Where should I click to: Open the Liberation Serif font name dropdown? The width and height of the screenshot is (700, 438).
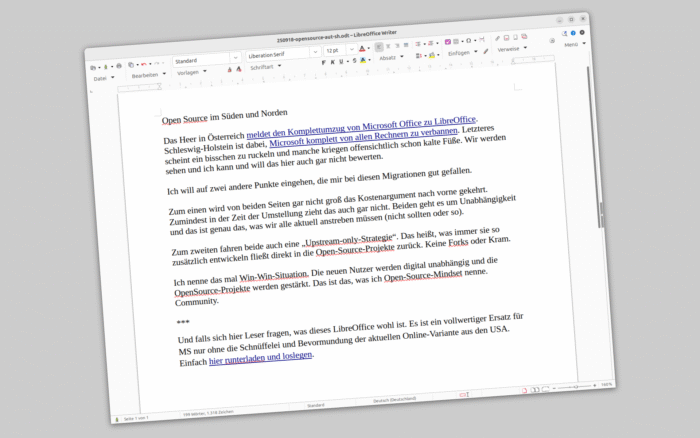click(280, 54)
